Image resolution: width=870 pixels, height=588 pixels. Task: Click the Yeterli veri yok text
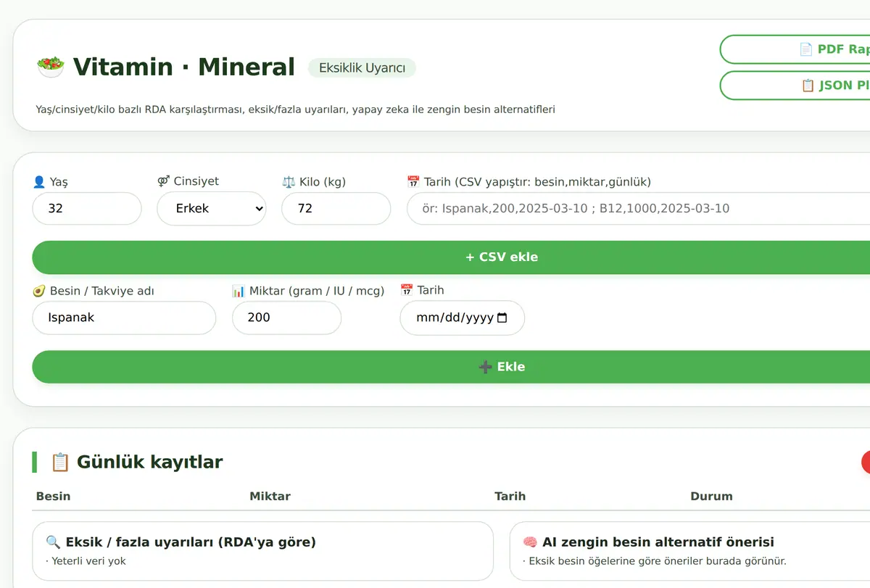[88, 560]
